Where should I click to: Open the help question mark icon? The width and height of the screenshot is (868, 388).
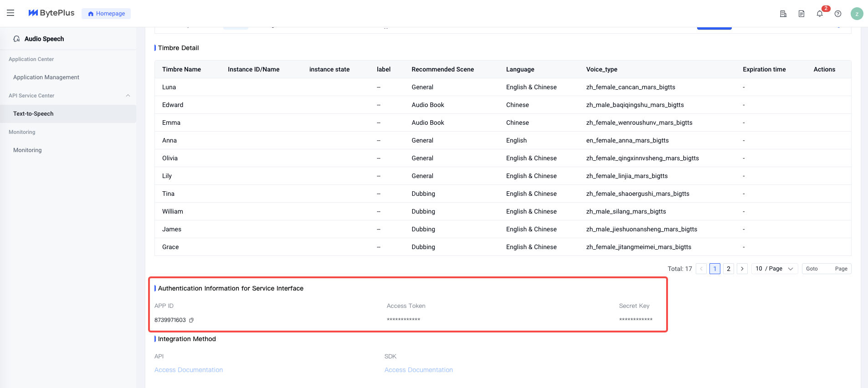click(x=838, y=14)
